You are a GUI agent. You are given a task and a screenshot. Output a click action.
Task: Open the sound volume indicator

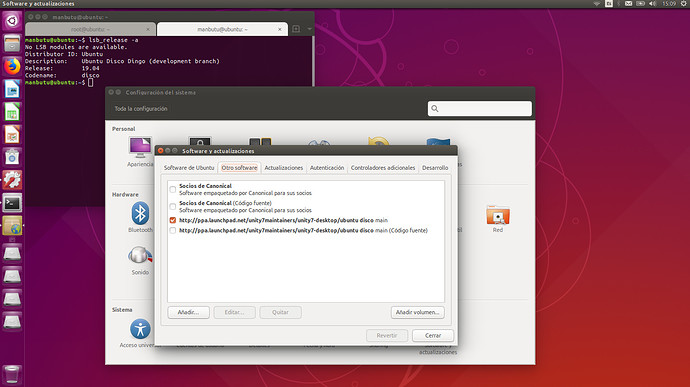(x=652, y=4)
